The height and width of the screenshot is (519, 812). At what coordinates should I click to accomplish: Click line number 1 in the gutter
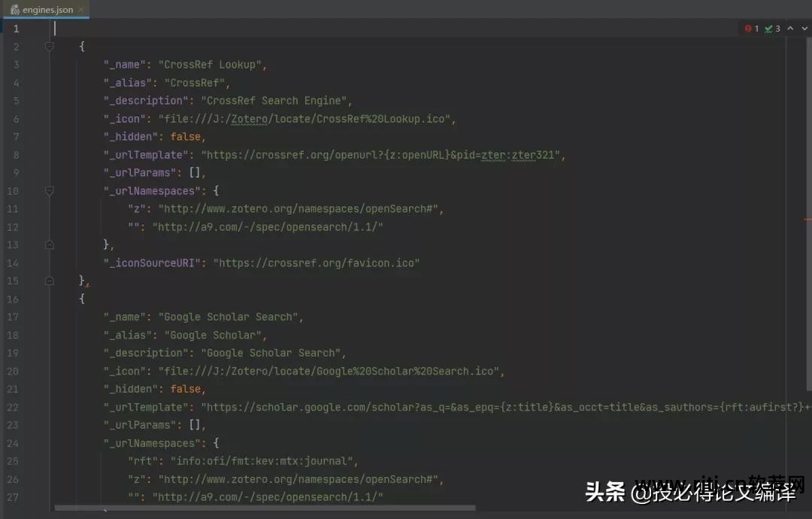pos(16,29)
